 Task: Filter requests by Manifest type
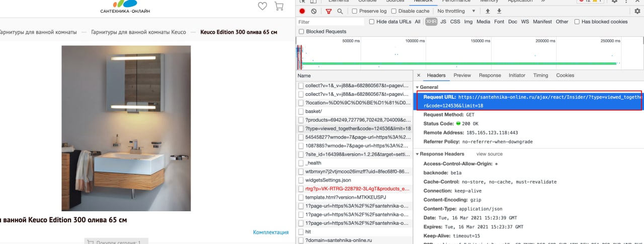tap(542, 22)
